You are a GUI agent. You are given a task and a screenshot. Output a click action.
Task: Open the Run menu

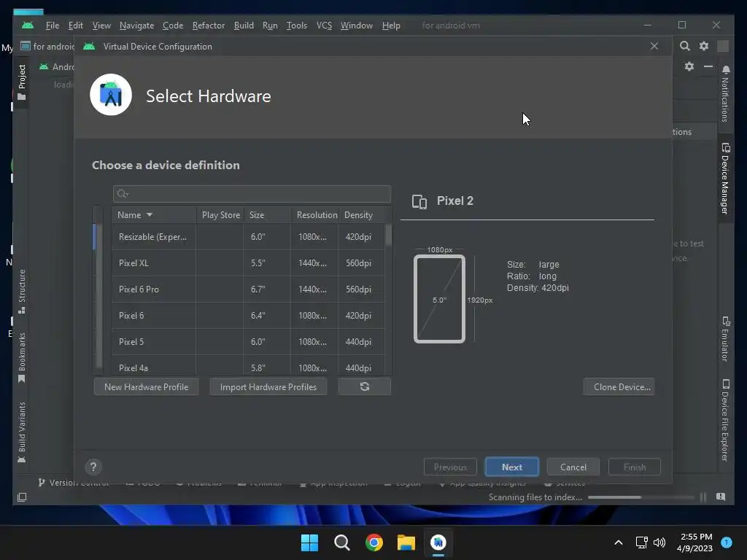[270, 26]
